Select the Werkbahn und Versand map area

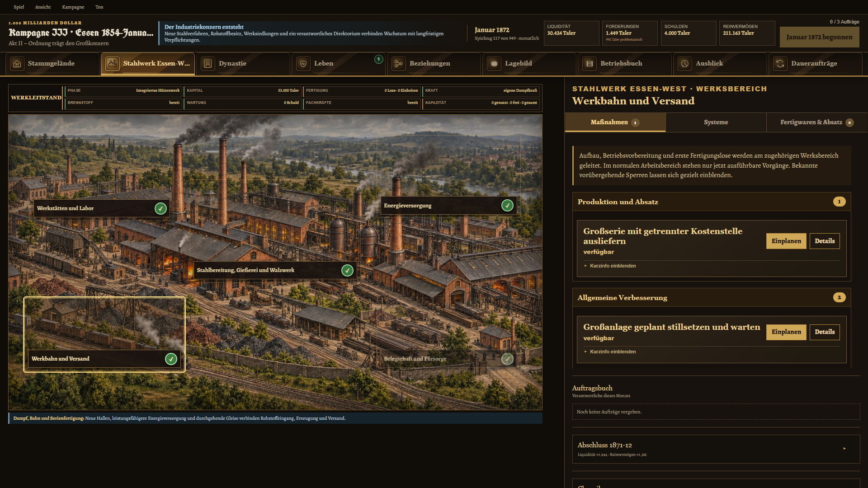104,334
